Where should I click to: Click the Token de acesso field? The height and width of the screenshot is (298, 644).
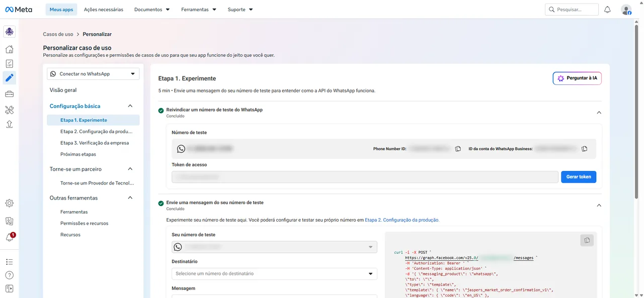365,177
